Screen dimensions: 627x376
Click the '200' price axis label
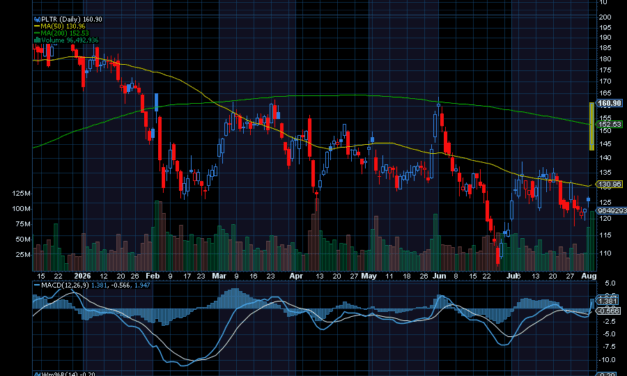605,17
